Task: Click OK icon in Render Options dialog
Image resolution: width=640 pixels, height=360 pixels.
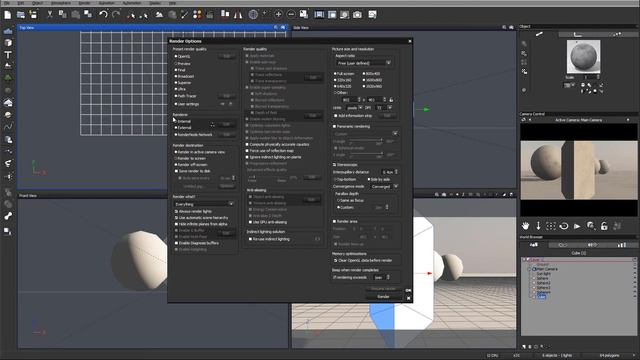Action: pyautogui.click(x=409, y=290)
